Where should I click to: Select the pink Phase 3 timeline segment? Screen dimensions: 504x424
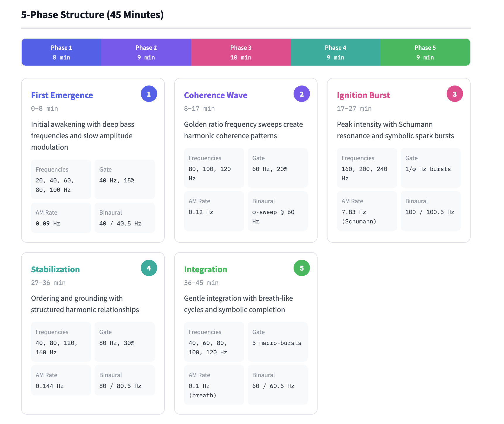241,52
